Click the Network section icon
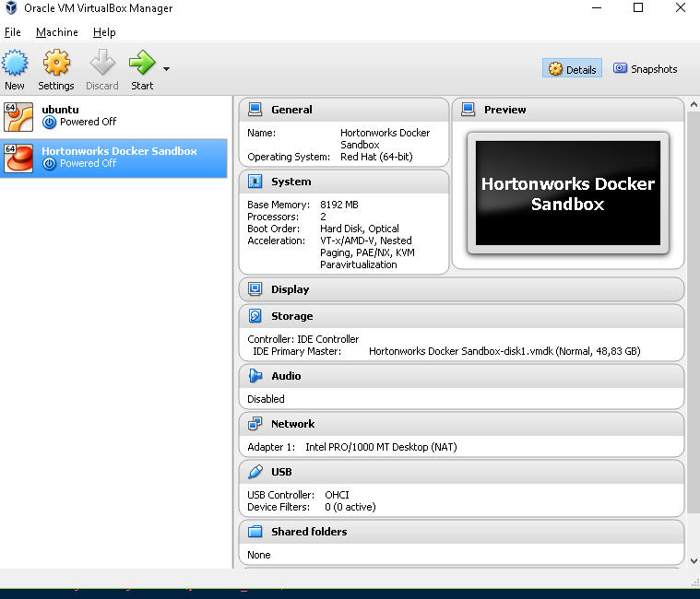 [255, 424]
